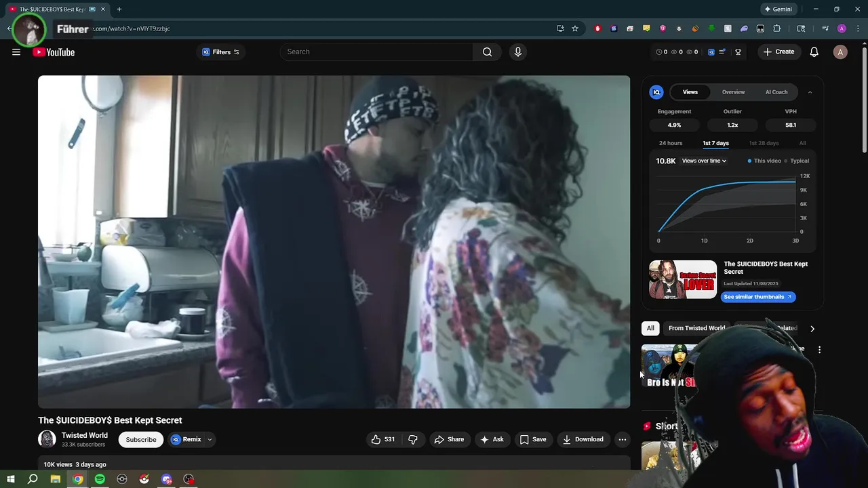
Task: Open Windows taskbar search
Action: coord(33,479)
